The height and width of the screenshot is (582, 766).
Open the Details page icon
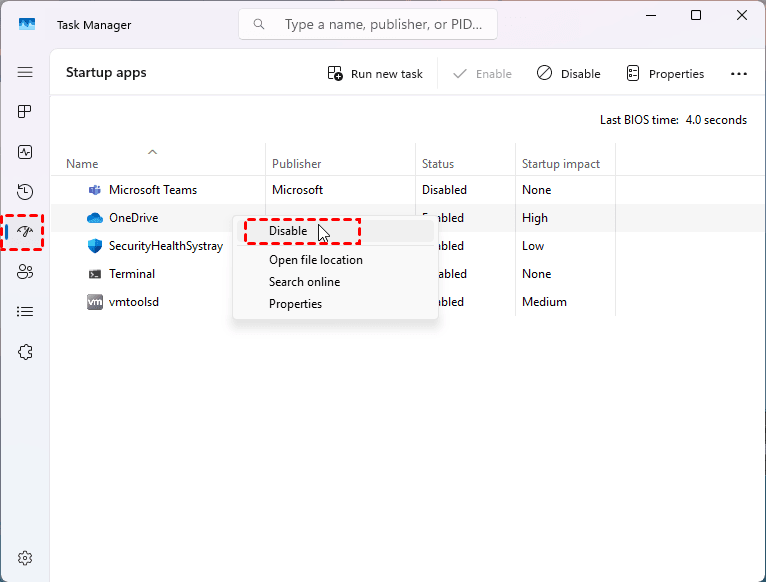pyautogui.click(x=25, y=312)
